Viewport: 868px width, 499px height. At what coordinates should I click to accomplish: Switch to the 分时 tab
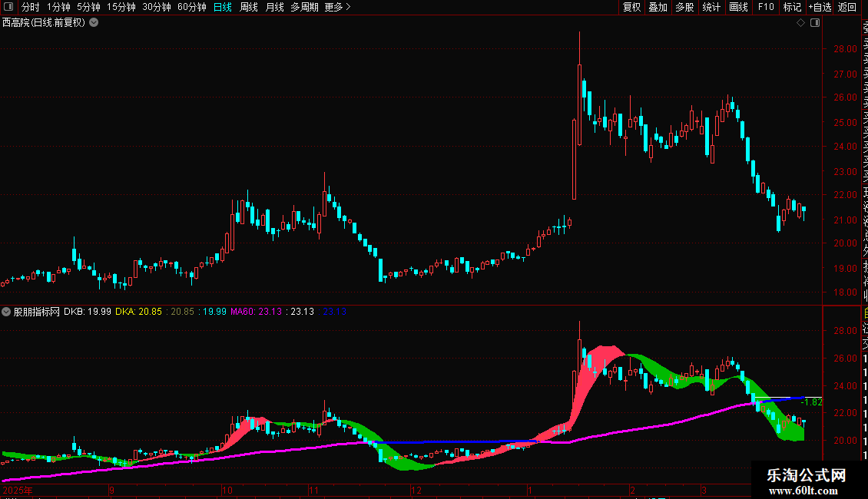pyautogui.click(x=31, y=7)
